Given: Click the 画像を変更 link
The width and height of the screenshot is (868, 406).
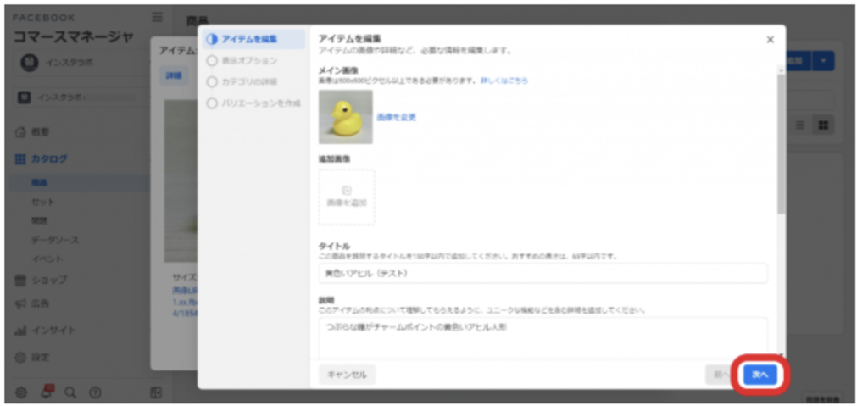Looking at the screenshot, I should 396,117.
